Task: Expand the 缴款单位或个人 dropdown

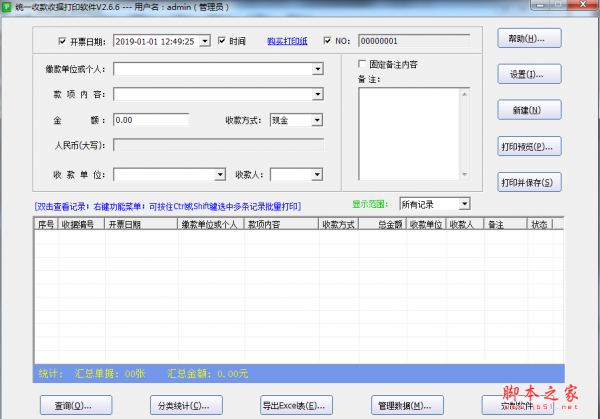Action: point(317,70)
